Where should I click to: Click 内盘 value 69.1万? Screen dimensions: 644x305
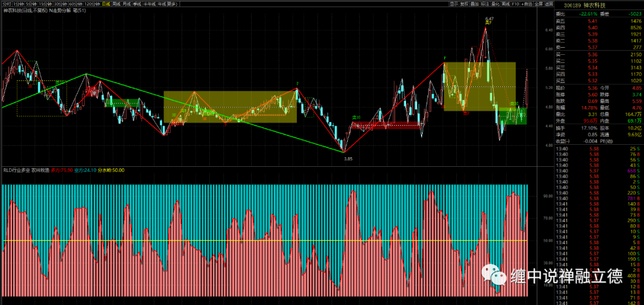pos(634,121)
